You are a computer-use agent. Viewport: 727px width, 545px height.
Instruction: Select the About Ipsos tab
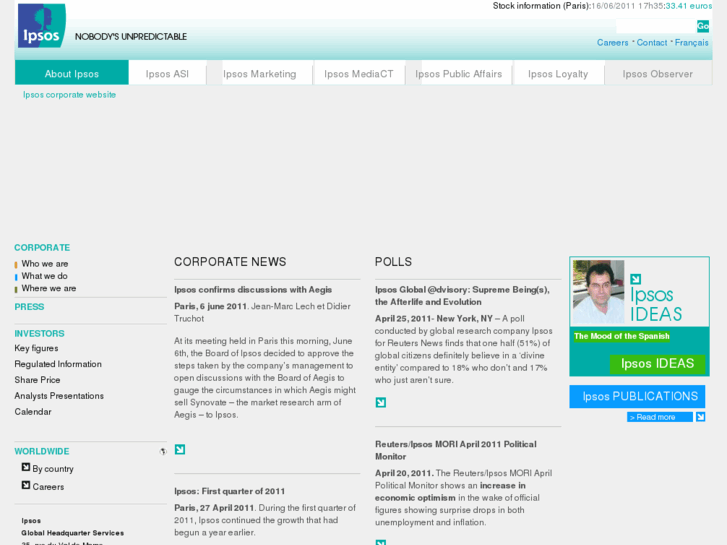(72, 73)
